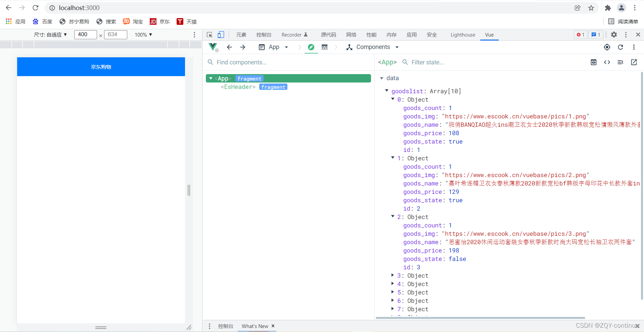
Task: Expand the 7: Object entry
Action: click(393, 309)
